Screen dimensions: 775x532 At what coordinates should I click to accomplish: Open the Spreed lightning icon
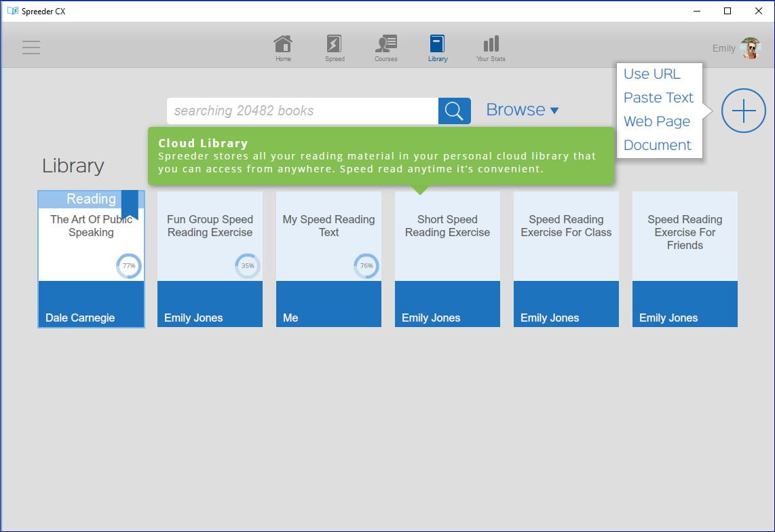(334, 45)
